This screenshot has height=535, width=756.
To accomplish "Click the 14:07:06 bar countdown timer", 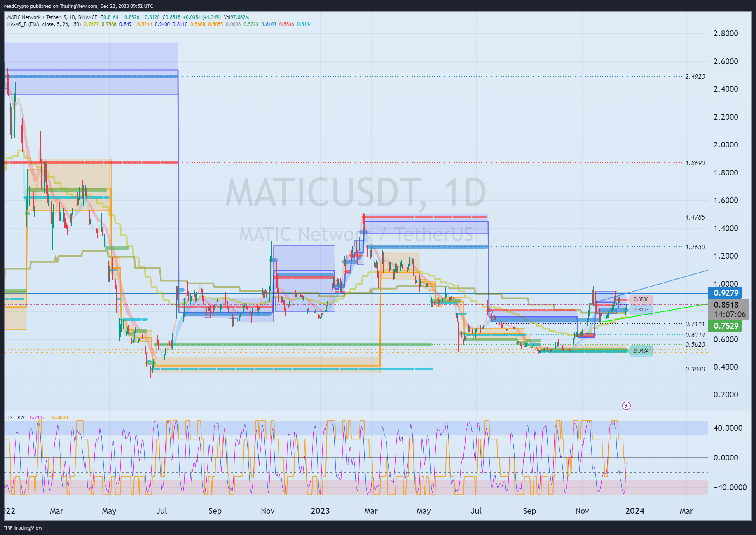I will pos(730,314).
